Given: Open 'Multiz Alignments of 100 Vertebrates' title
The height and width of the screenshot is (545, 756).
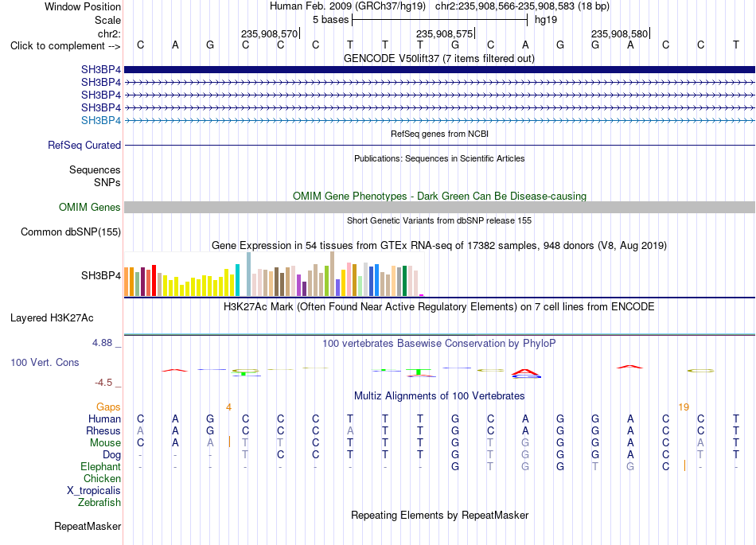Looking at the screenshot, I should (x=439, y=396).
